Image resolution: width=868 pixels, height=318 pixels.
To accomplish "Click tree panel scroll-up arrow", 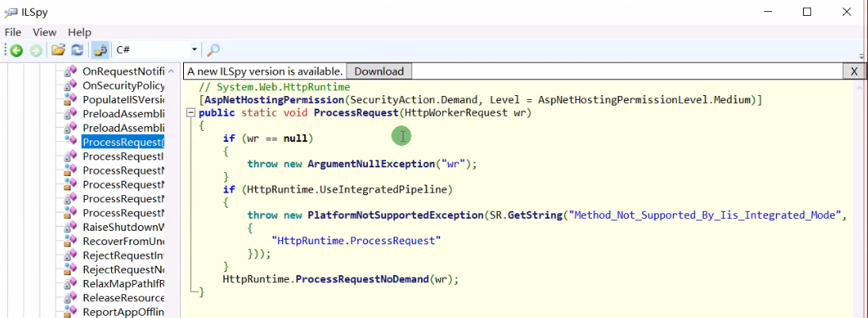I will click(171, 71).
